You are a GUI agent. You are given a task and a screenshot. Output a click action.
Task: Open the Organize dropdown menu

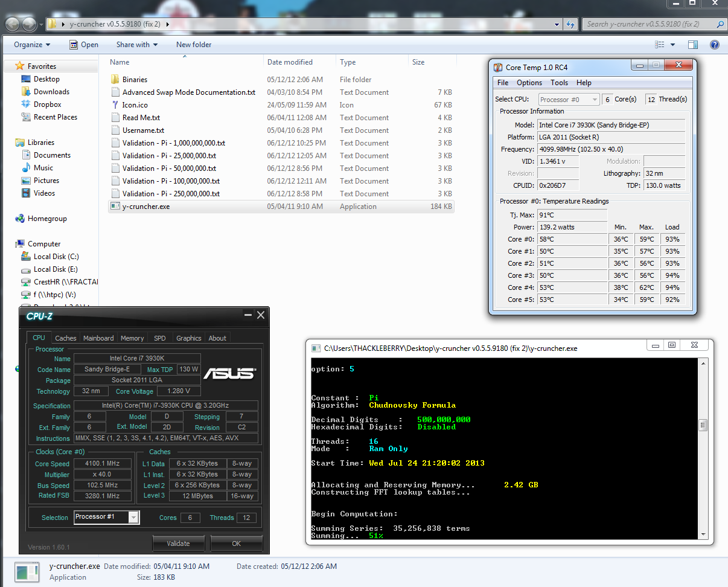(x=33, y=45)
